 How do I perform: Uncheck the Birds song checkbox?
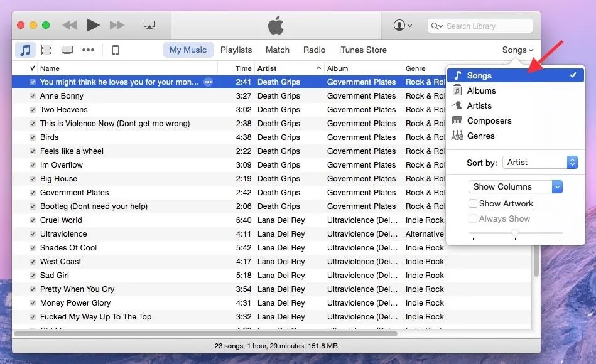pos(33,137)
